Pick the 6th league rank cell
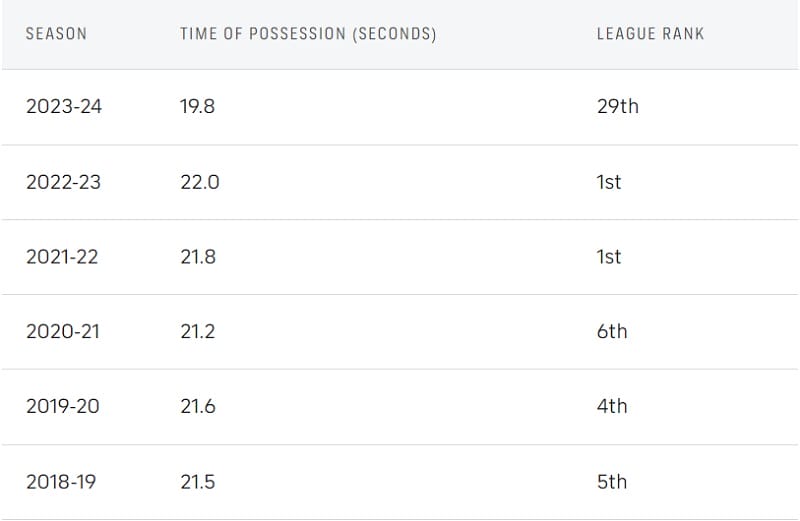800x521 pixels. pyautogui.click(x=612, y=331)
